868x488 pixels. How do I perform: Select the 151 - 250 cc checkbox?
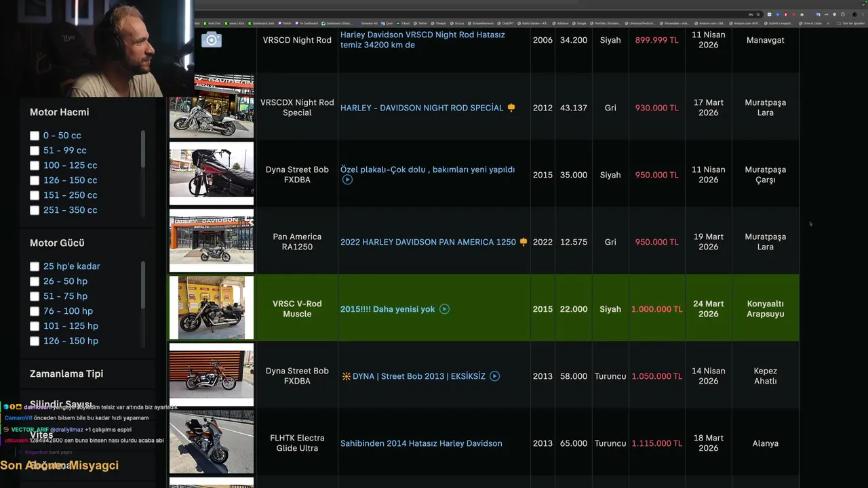(35, 195)
